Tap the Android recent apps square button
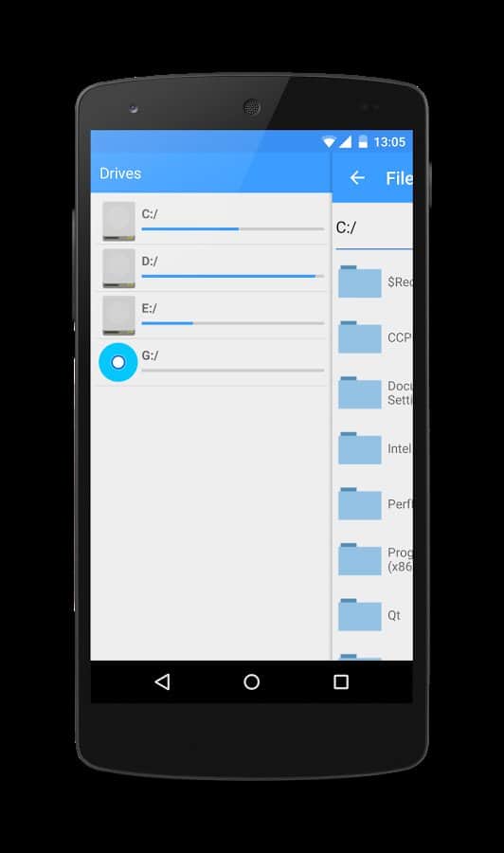The height and width of the screenshot is (853, 504). click(341, 681)
